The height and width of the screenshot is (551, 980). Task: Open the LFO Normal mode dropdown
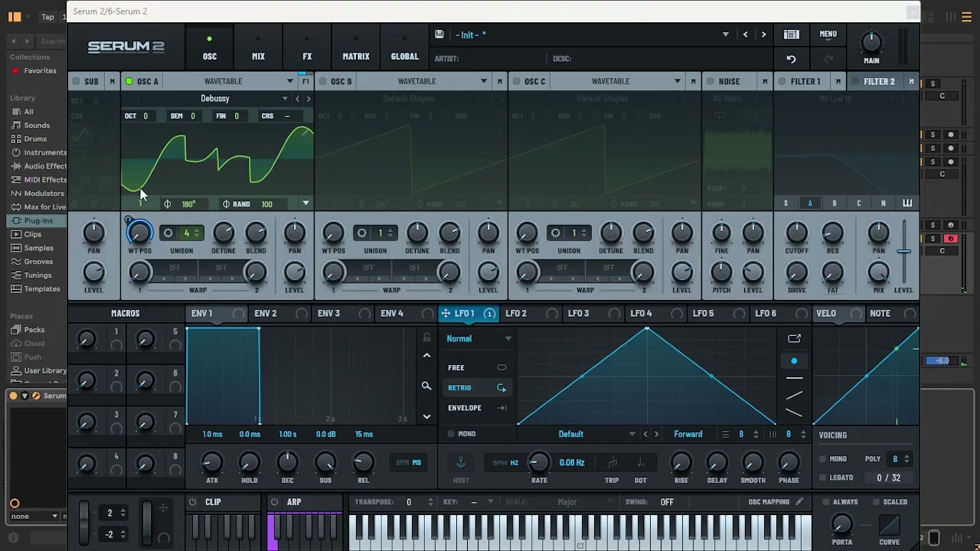pyautogui.click(x=479, y=338)
